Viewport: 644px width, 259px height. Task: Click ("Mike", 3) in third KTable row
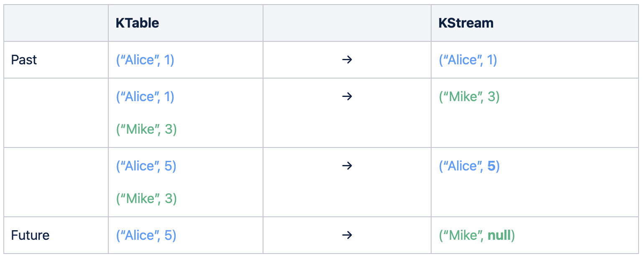[x=146, y=199]
